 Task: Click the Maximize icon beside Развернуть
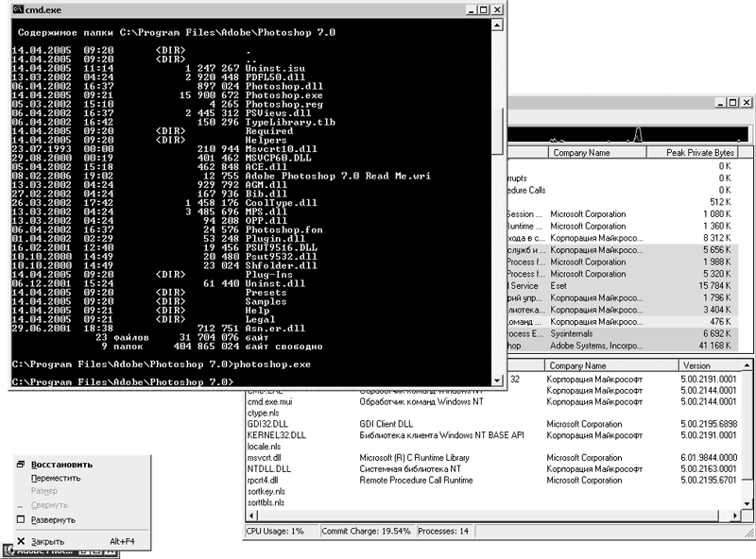20,519
